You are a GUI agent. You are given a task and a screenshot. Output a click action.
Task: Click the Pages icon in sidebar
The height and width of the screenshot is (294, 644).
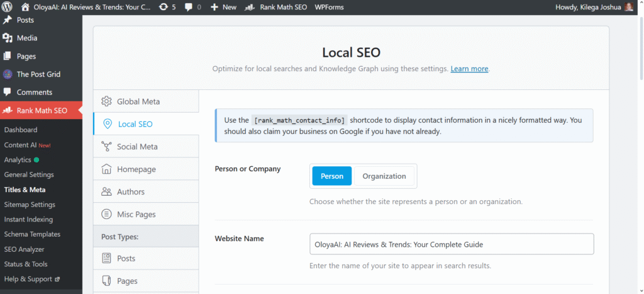(8, 56)
